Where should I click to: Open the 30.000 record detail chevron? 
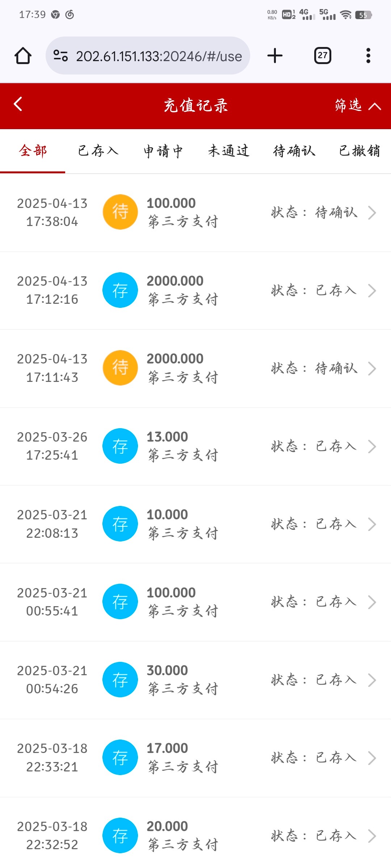pos(372,680)
